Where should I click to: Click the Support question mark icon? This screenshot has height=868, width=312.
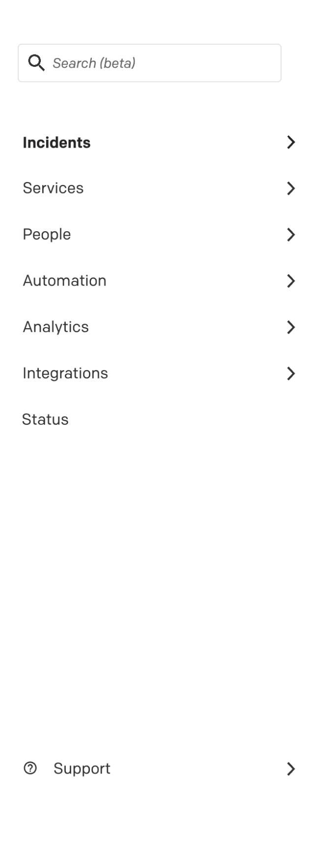click(30, 768)
